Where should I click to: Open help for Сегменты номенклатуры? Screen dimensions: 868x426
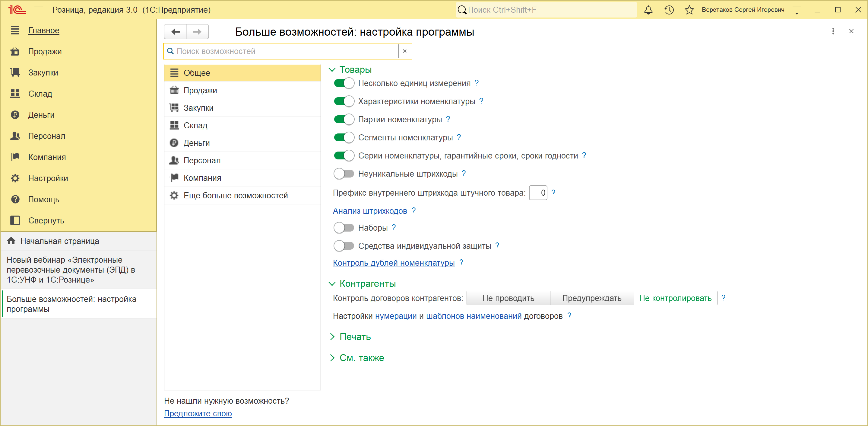coord(459,137)
